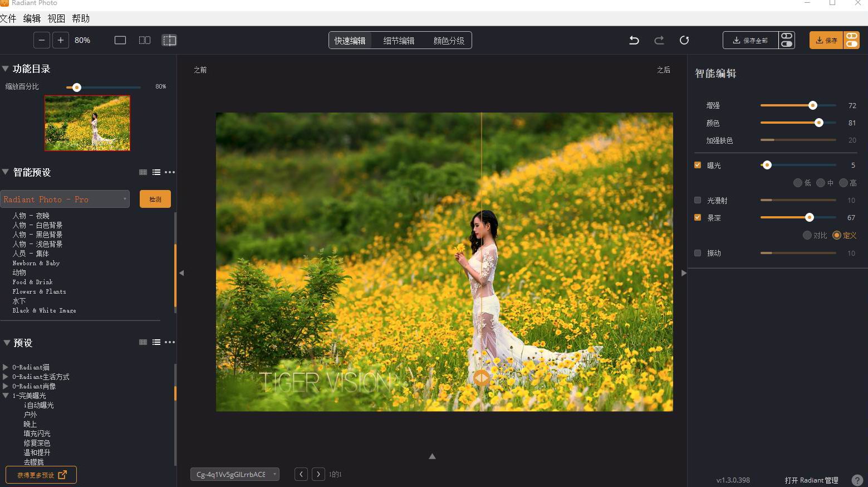Viewport: 868px width, 487px height.
Task: Go to next image arrow
Action: (x=318, y=474)
